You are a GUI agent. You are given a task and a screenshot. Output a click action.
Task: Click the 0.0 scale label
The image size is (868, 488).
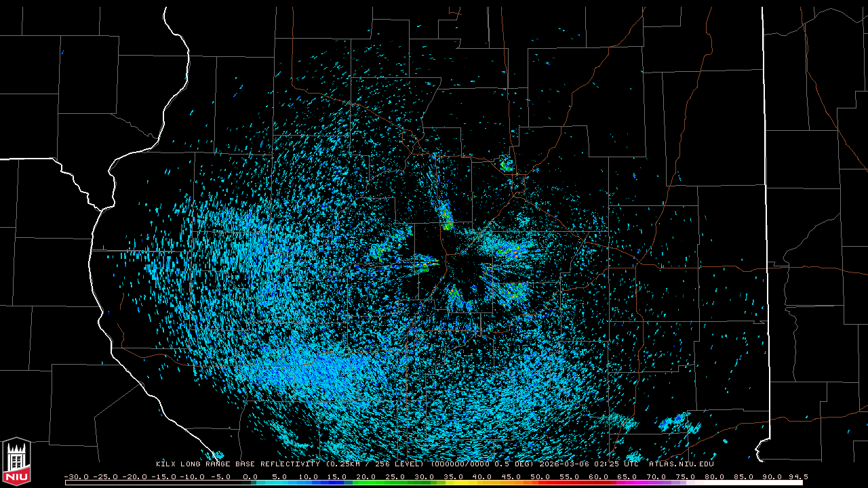[250, 476]
